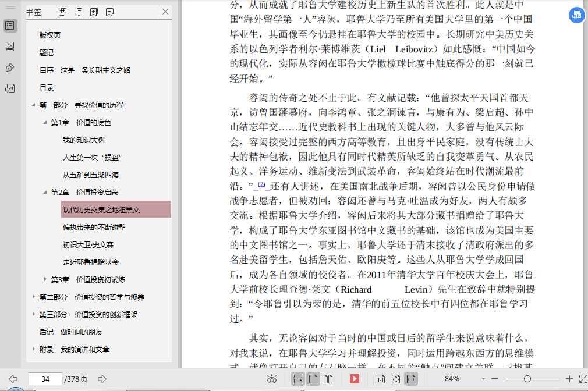
Task: Expand 第3章 价值投资初试炼 chapter
Action: pyautogui.click(x=45, y=279)
